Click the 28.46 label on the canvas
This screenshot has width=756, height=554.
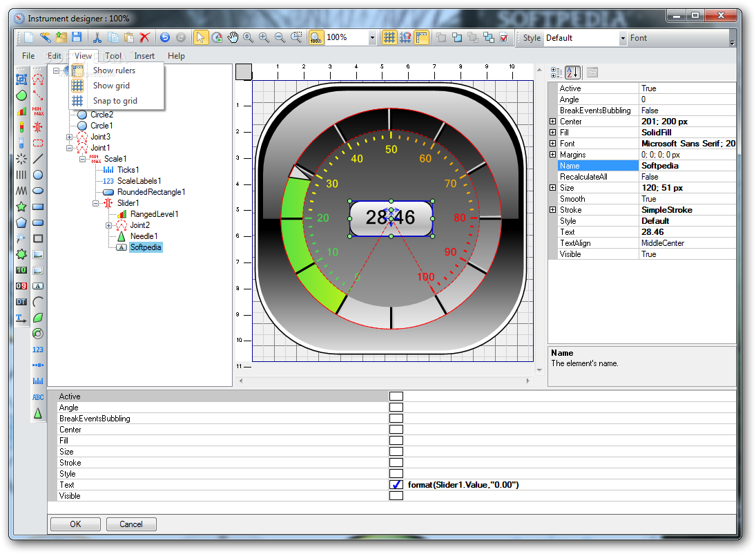click(x=391, y=218)
